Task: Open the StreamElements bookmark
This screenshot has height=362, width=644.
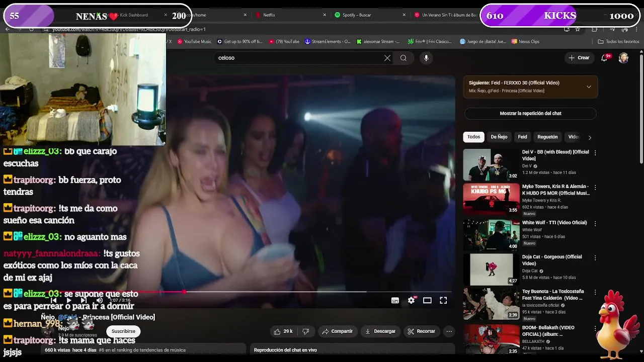Action: [x=328, y=42]
